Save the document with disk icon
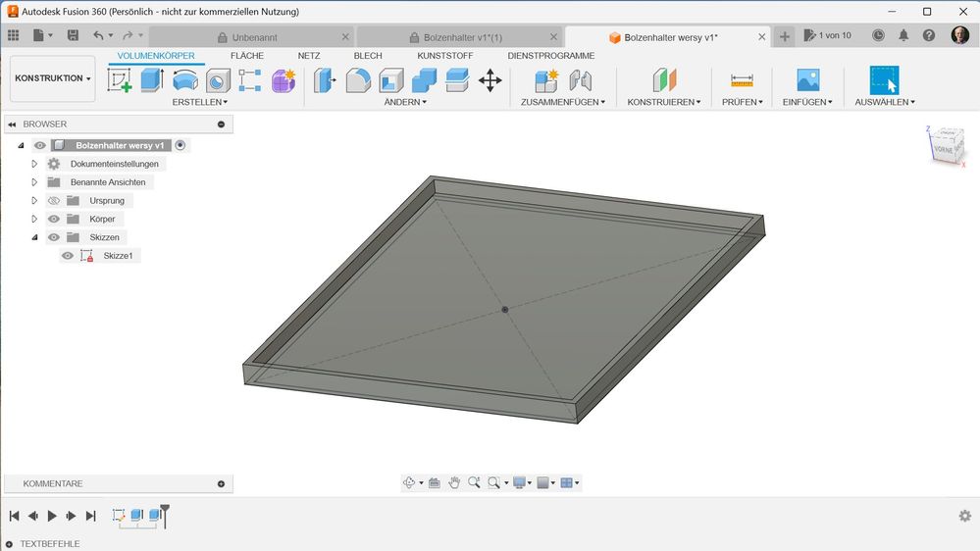 coord(74,35)
